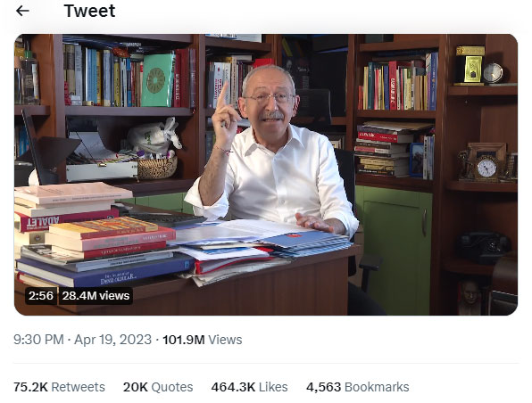Click the green book on the video's top shelf
This screenshot has height=403, width=532.
click(158, 80)
